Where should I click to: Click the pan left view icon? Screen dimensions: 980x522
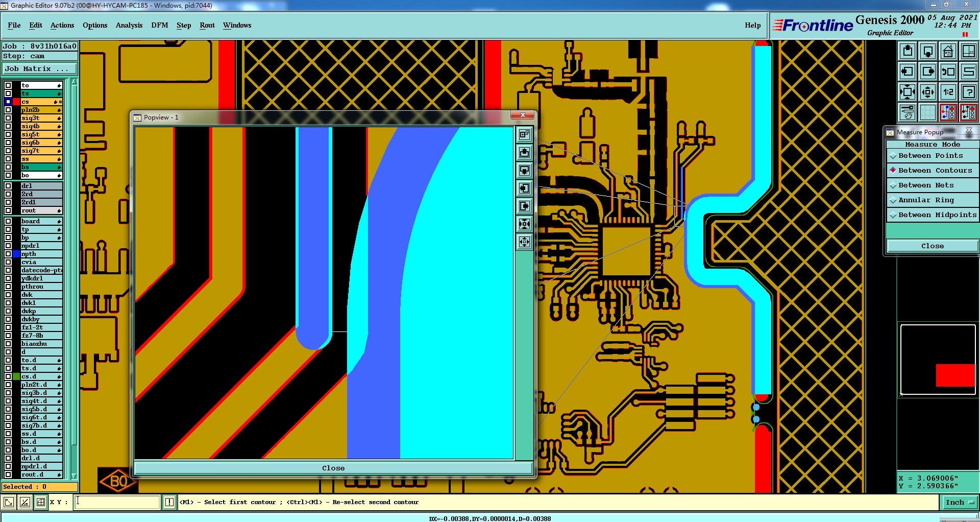coord(908,72)
